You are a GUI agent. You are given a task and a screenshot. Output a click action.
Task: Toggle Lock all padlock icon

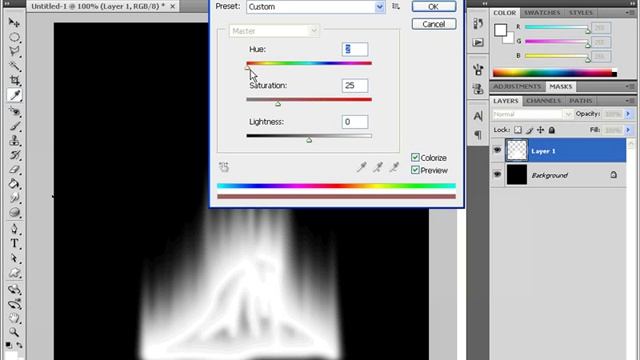pyautogui.click(x=551, y=130)
